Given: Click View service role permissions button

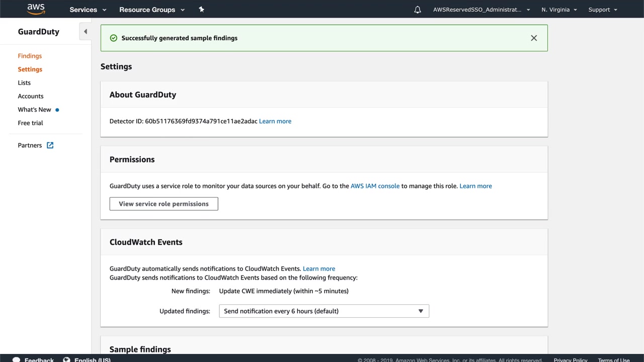Looking at the screenshot, I should click(164, 204).
